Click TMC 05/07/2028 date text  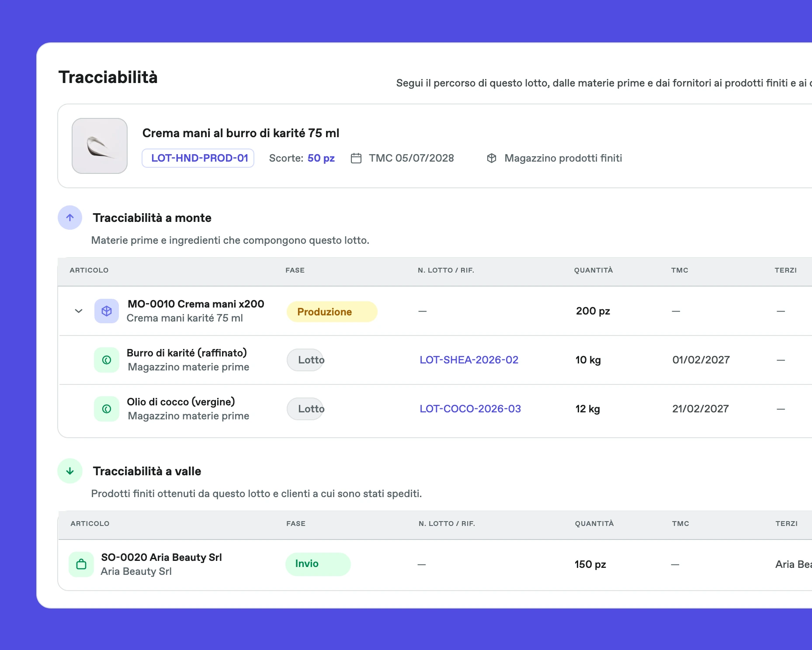[x=411, y=158]
